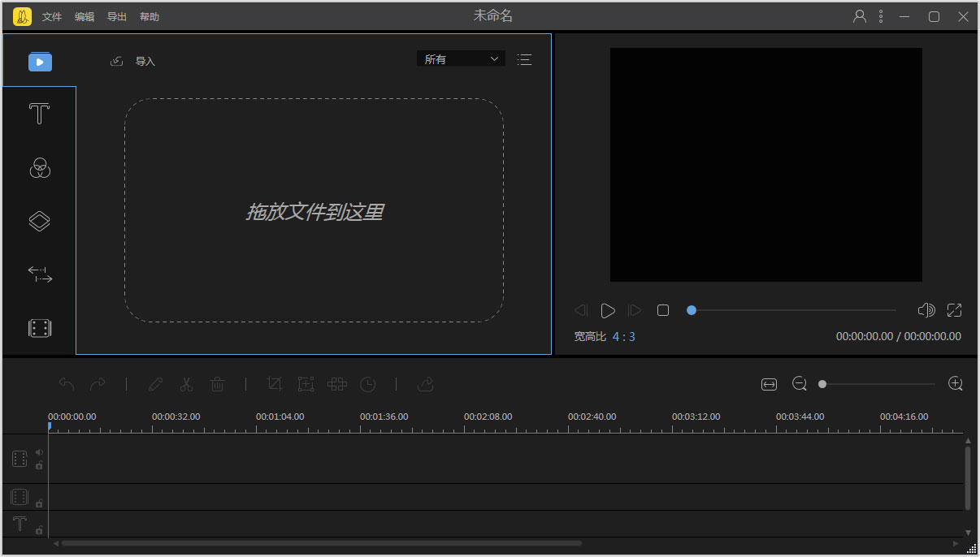Toggle lock on the text track
This screenshot has width=980, height=557.
tap(39, 530)
